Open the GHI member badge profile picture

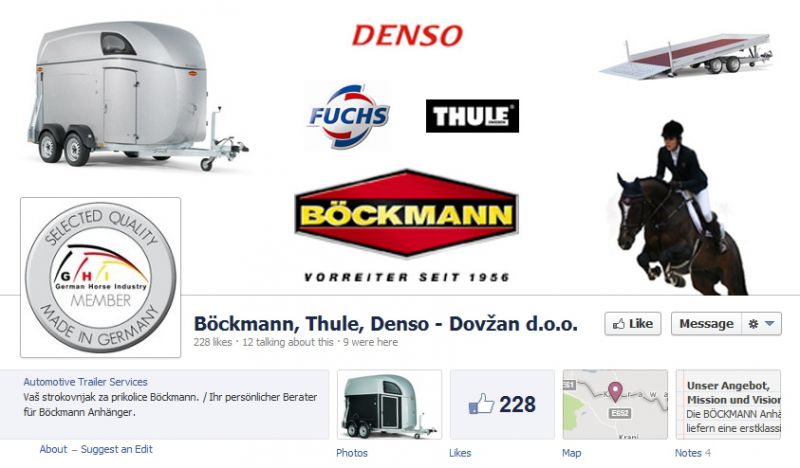click(x=101, y=277)
